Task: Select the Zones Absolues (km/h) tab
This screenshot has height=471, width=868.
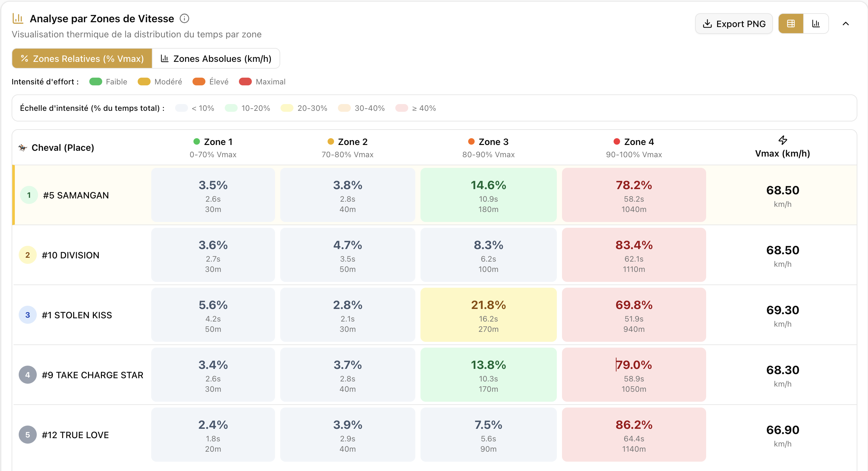Action: pos(216,59)
